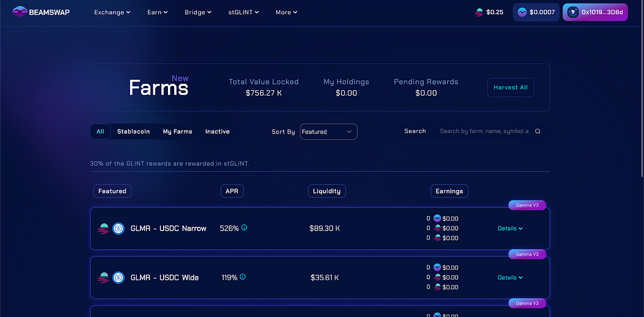Viewport: 644px width, 317px height.
Task: Click the Beamswap logo
Action: [x=41, y=12]
